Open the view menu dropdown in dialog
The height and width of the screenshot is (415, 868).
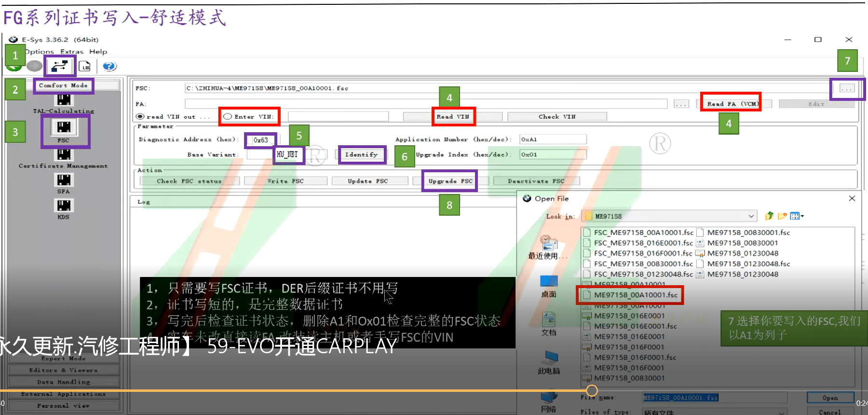797,216
